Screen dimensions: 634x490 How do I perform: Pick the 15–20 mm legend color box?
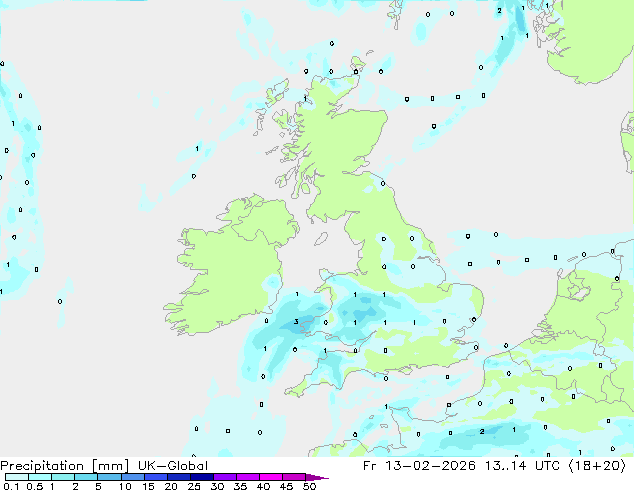click(x=155, y=477)
